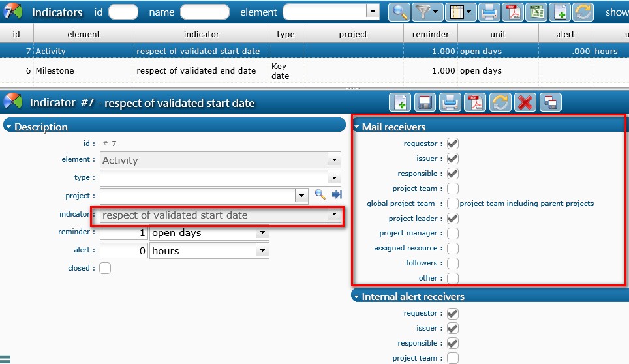Image resolution: width=629 pixels, height=364 pixels.
Task: Toggle the requestor checkbox in Mail receivers
Action: click(x=452, y=144)
